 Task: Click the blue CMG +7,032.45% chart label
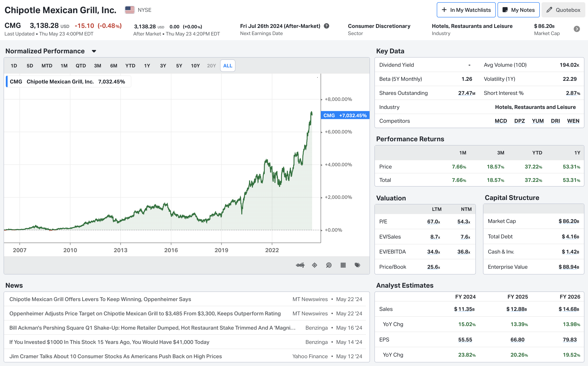pyautogui.click(x=345, y=115)
